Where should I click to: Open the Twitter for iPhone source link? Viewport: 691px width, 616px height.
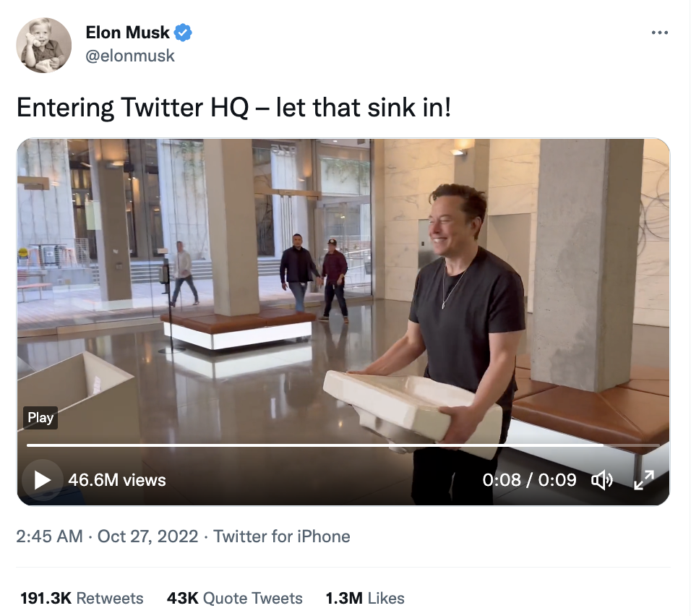(x=282, y=536)
